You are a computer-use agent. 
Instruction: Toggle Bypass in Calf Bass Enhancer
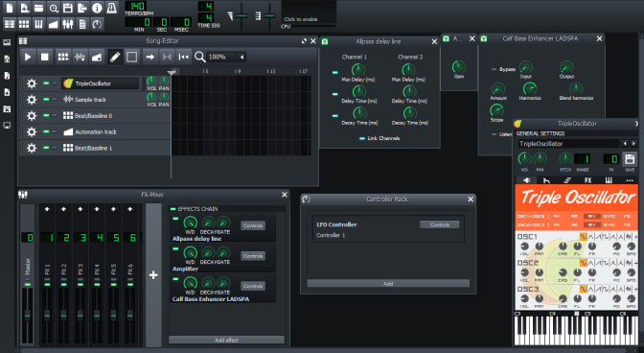tap(494, 69)
